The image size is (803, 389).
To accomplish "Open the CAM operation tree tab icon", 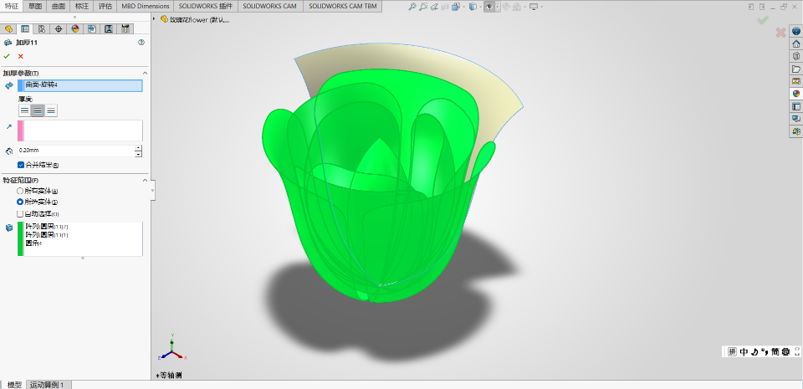I will coord(108,29).
